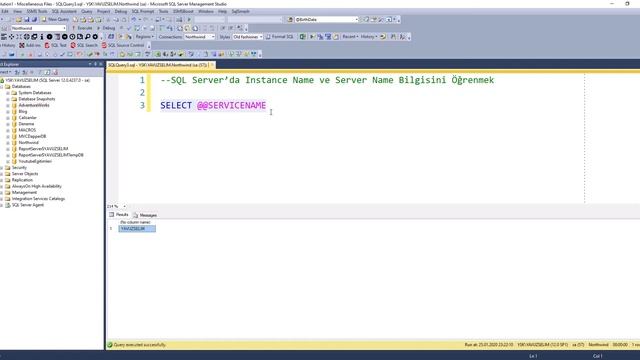Click in the @BirthDate find input box

[x=324, y=20]
